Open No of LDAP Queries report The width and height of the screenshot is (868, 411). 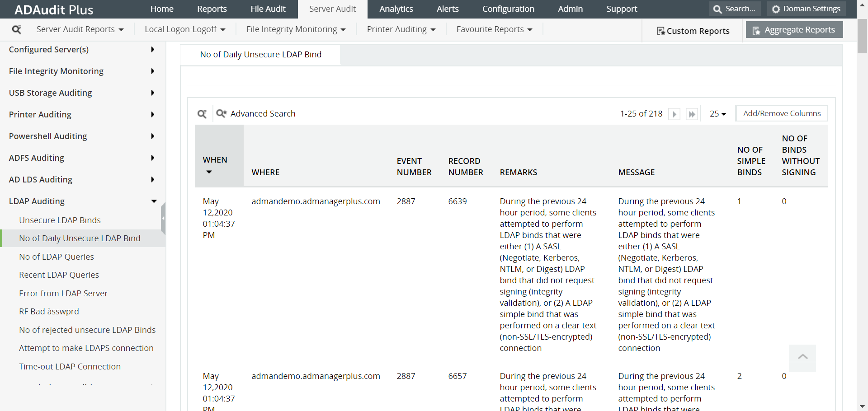pyautogui.click(x=57, y=257)
